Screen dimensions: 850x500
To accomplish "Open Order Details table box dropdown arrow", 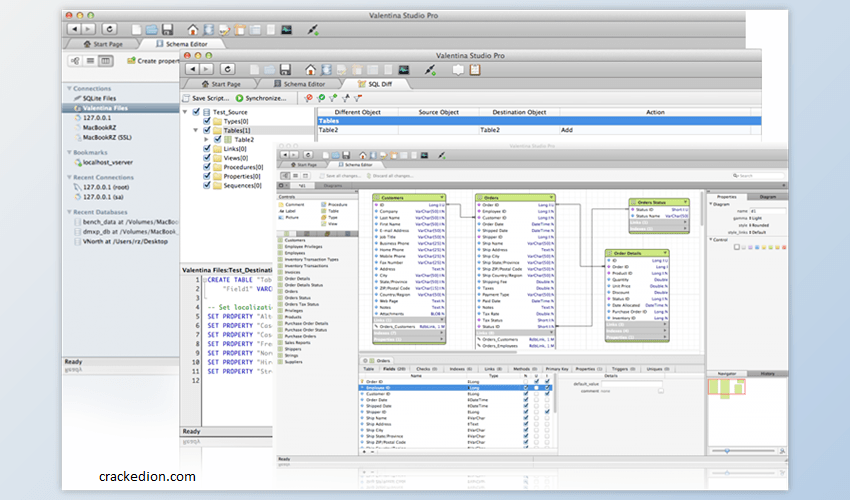I will [x=665, y=253].
